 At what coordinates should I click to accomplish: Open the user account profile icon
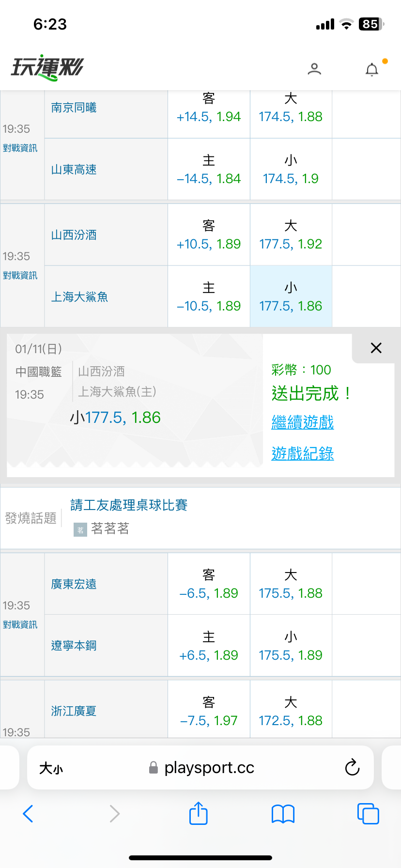[314, 69]
